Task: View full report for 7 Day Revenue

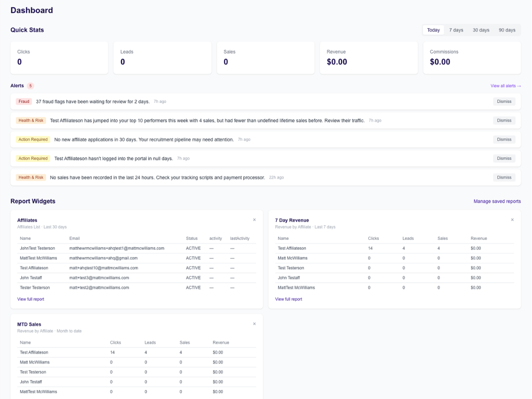Action: [289, 299]
